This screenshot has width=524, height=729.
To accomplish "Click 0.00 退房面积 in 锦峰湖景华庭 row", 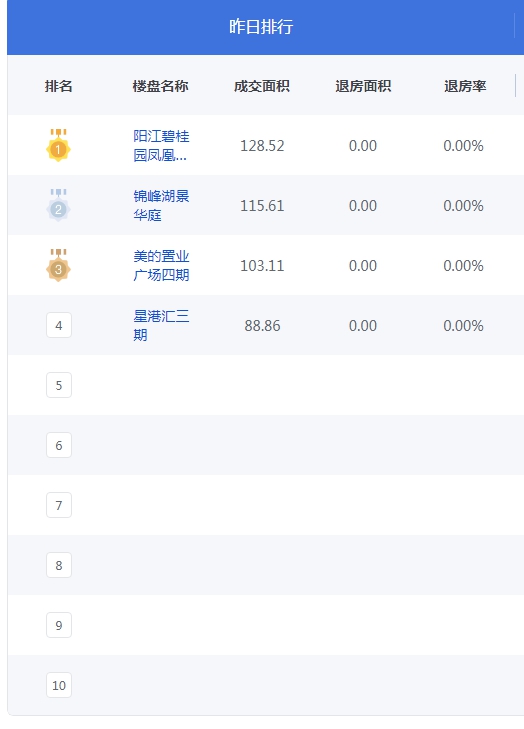I will pos(363,205).
